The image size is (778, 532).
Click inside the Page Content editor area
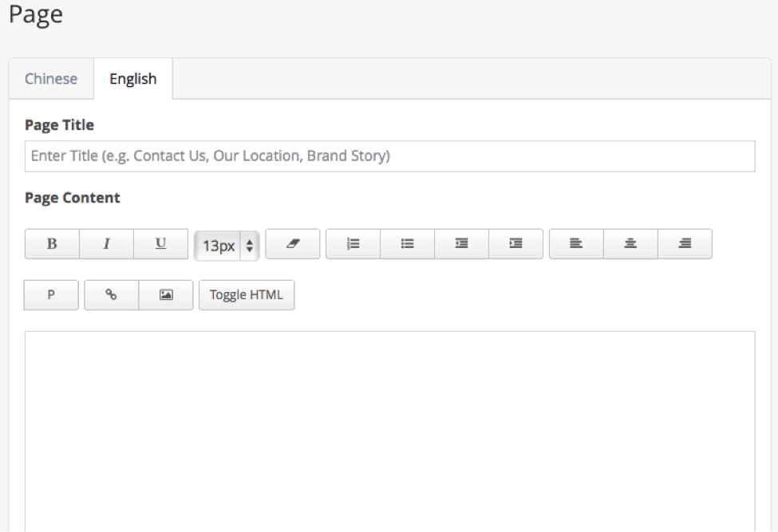tap(390, 432)
